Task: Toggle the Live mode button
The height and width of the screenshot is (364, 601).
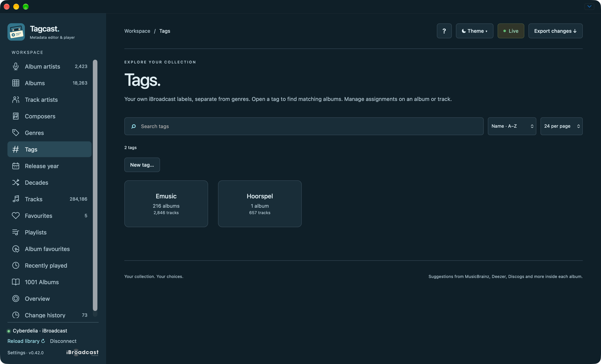Action: (x=511, y=31)
